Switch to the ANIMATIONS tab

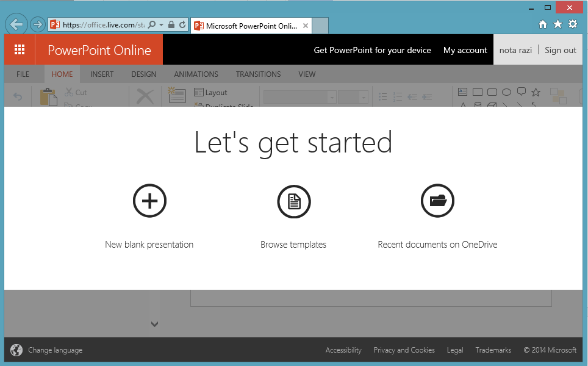pyautogui.click(x=196, y=74)
